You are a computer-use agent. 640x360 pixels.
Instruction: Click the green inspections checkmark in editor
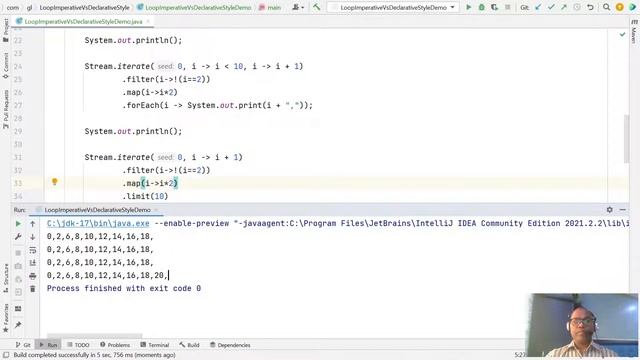tap(622, 35)
